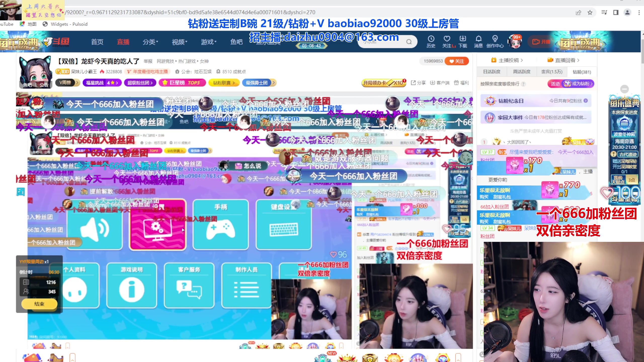Viewport: 644px width, 362px height.
Task: Open the 女神 category link
Action: (204, 61)
